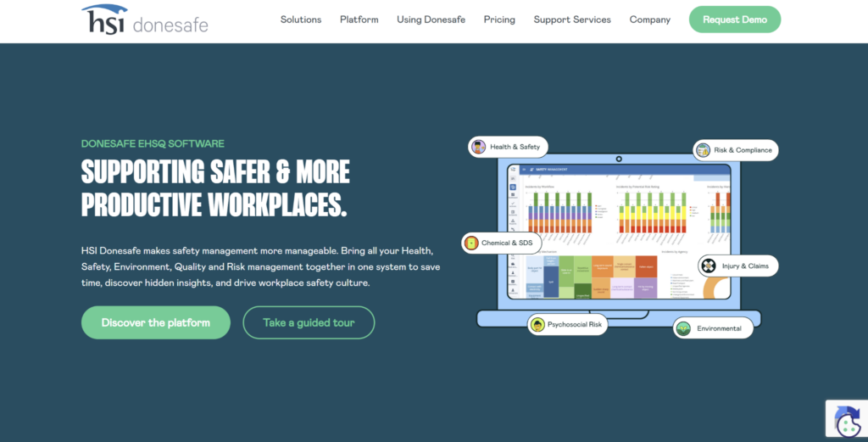Open the Using Donesafe menu
The image size is (868, 442).
coord(431,20)
